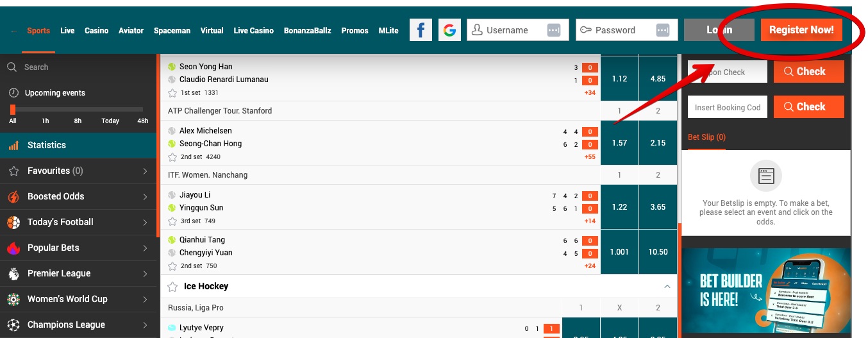Expand Boosted Odds with its chevron

tap(145, 197)
